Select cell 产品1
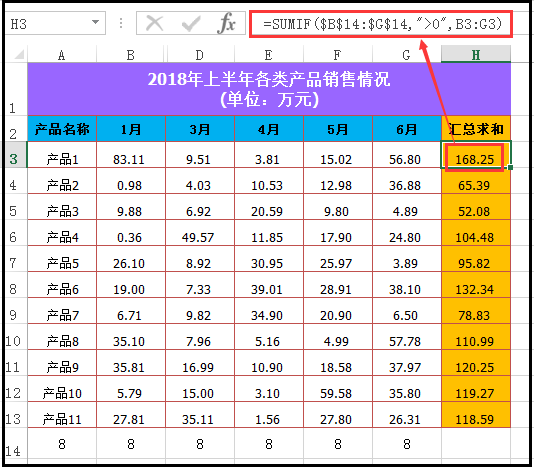The height and width of the screenshot is (467, 534). (x=62, y=155)
